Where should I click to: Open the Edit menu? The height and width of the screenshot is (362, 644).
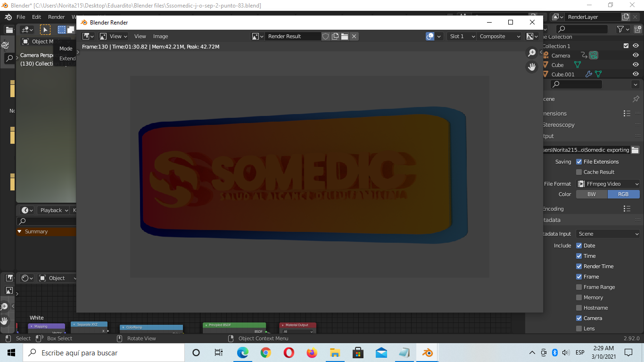click(37, 17)
